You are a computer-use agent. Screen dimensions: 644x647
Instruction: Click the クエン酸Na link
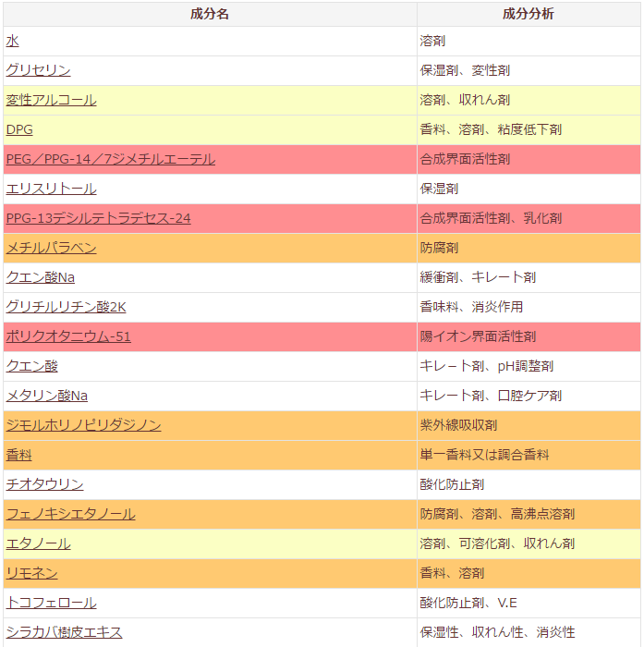click(x=41, y=277)
